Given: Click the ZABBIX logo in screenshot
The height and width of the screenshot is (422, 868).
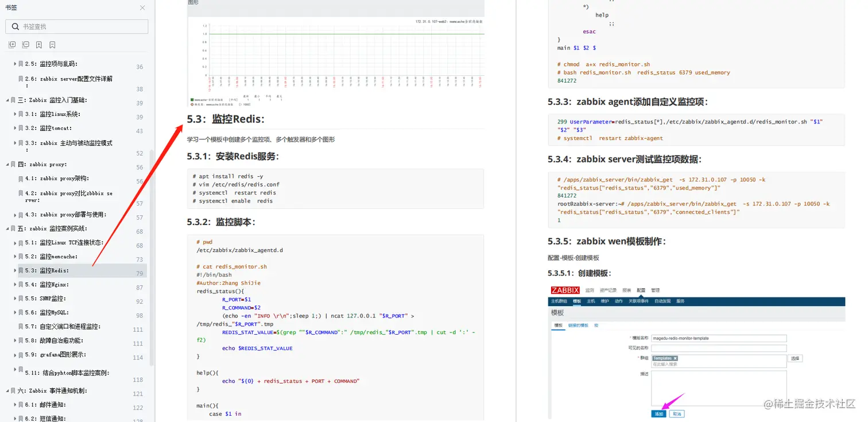Looking at the screenshot, I should pyautogui.click(x=565, y=290).
